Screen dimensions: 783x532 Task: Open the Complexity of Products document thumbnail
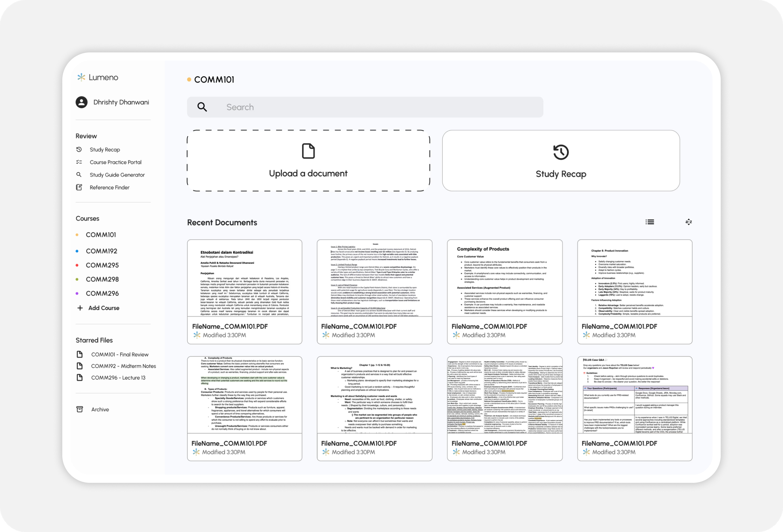click(x=505, y=278)
